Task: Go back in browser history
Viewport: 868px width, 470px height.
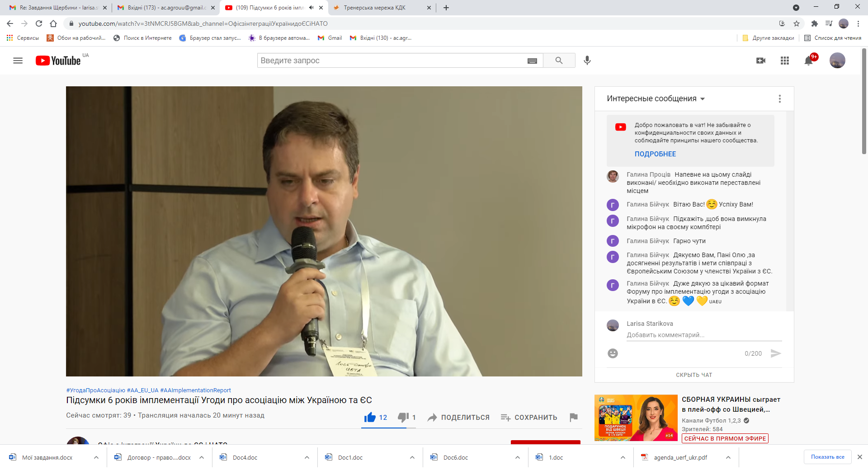Action: (x=10, y=23)
